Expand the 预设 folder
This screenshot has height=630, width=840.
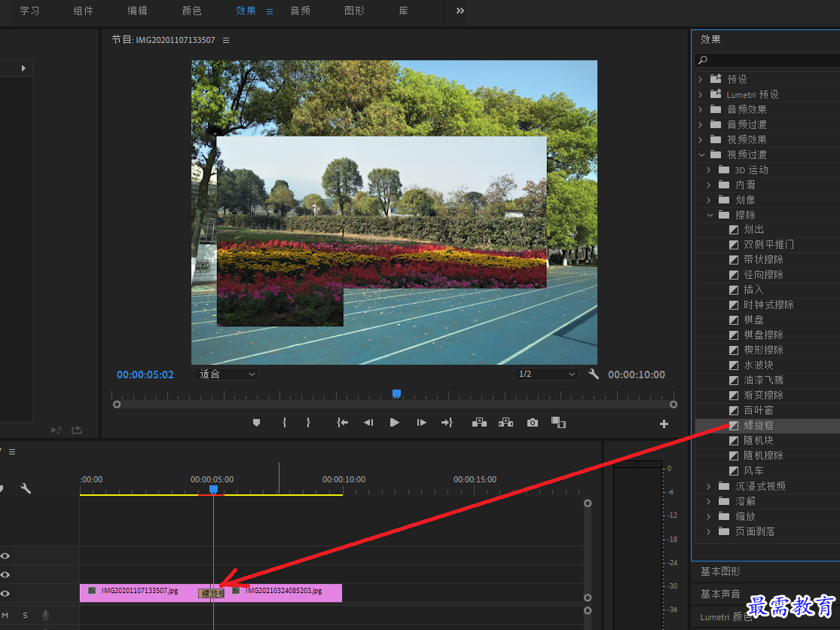click(701, 79)
